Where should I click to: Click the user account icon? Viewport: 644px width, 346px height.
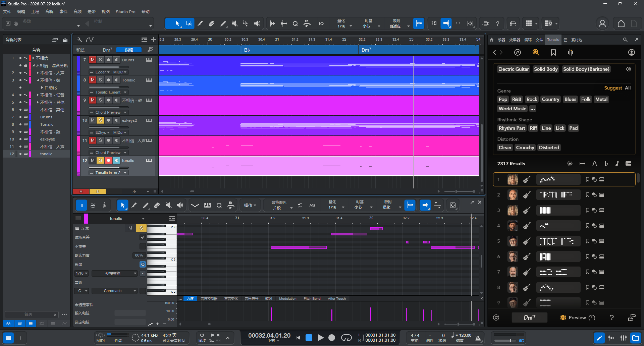pos(602,23)
